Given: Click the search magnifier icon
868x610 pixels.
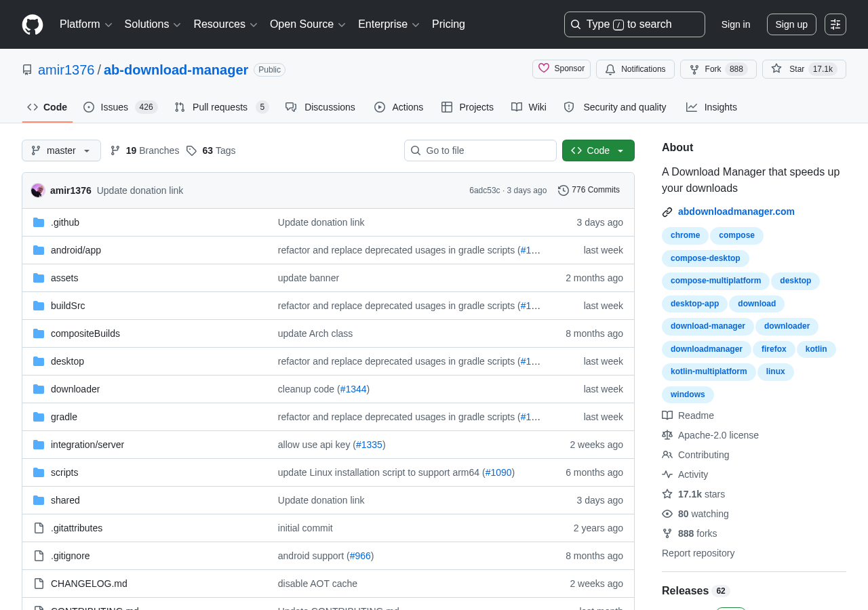Looking at the screenshot, I should (576, 24).
